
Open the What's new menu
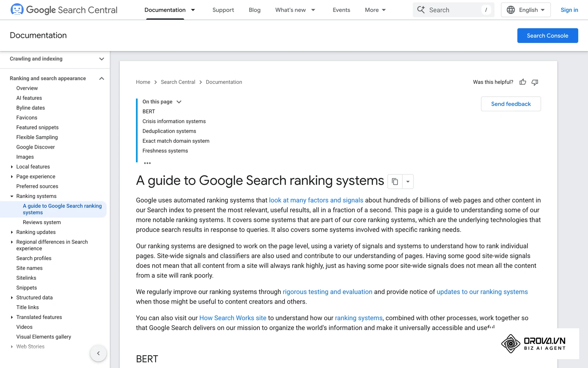pyautogui.click(x=295, y=10)
